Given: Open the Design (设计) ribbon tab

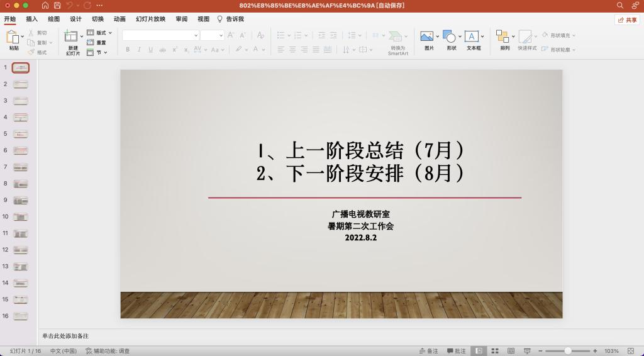Looking at the screenshot, I should click(75, 19).
